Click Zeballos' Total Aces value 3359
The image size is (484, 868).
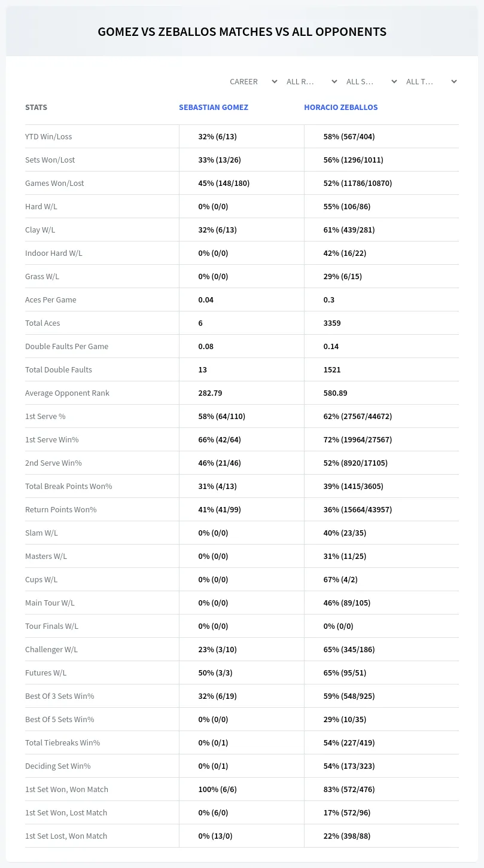[332, 323]
